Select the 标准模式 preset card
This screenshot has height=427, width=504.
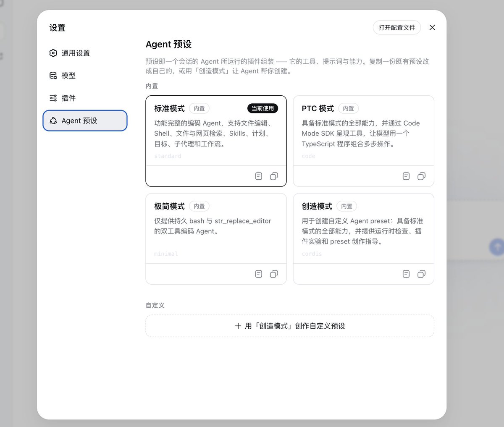(x=216, y=141)
